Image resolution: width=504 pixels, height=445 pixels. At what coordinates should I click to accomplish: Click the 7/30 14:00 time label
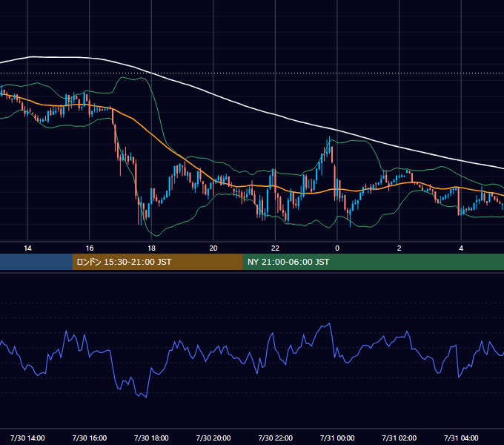pyautogui.click(x=27, y=438)
